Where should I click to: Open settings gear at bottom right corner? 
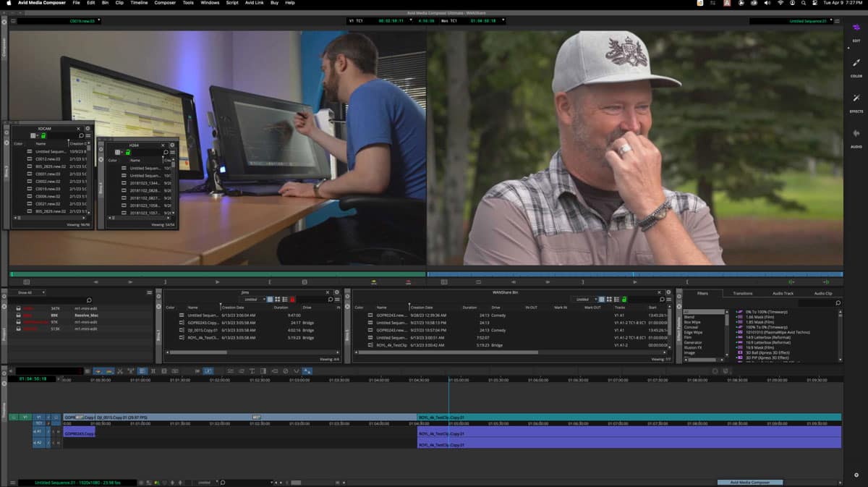pyautogui.click(x=856, y=475)
